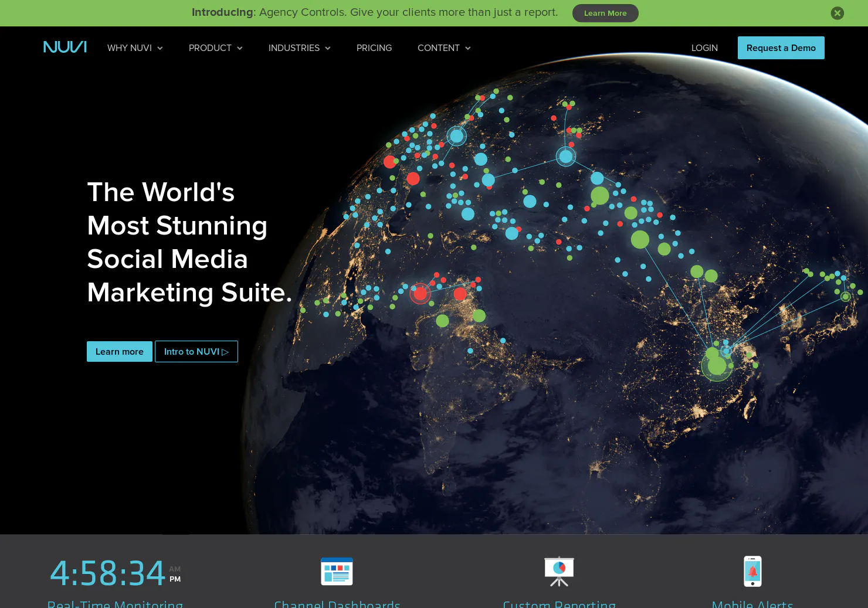Go to the PRICING page
Image resolution: width=868 pixels, height=608 pixels.
point(374,48)
